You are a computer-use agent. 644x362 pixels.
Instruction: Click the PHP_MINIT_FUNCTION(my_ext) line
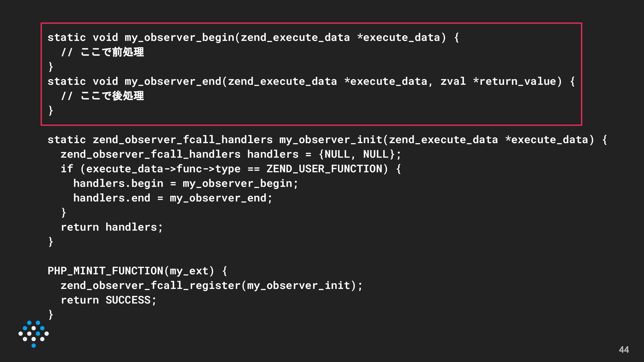point(138,270)
